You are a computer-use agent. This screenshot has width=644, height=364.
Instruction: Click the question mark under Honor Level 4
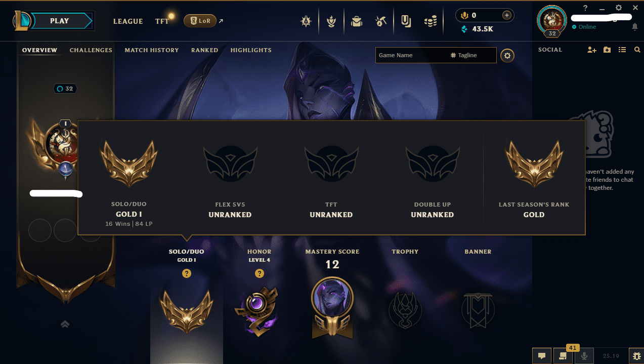tap(260, 273)
